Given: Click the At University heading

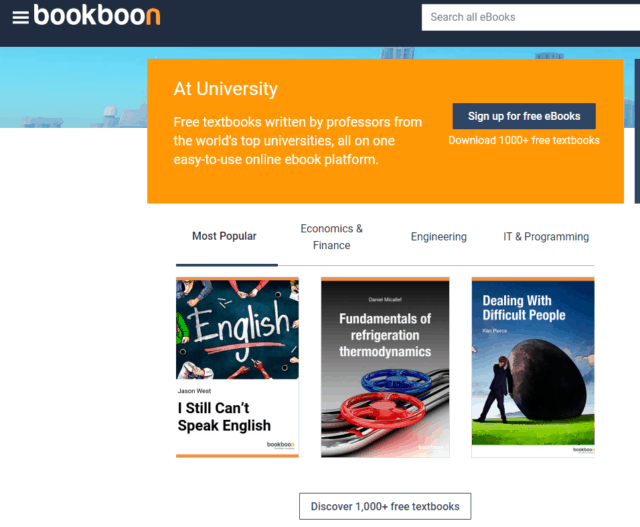Looking at the screenshot, I should [x=225, y=89].
